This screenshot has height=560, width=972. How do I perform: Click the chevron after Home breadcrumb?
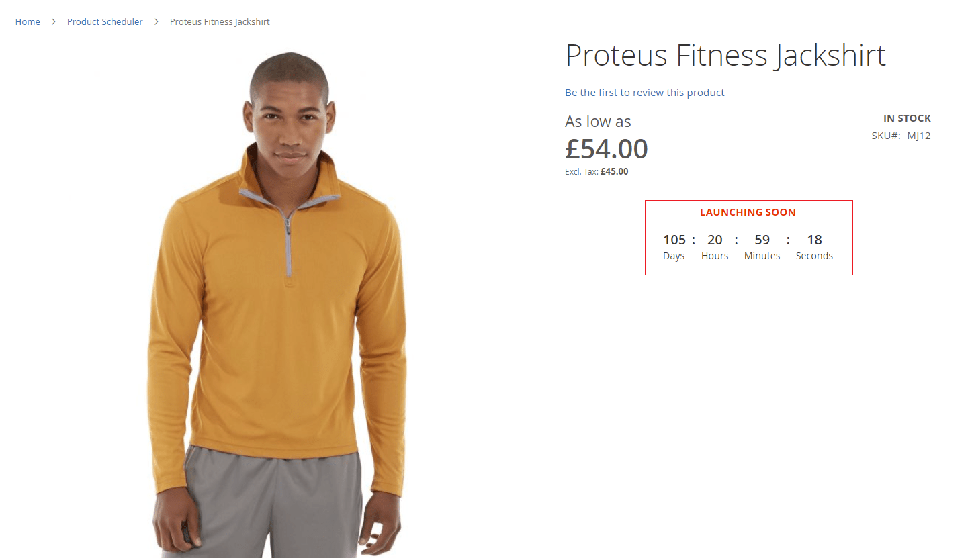point(54,22)
